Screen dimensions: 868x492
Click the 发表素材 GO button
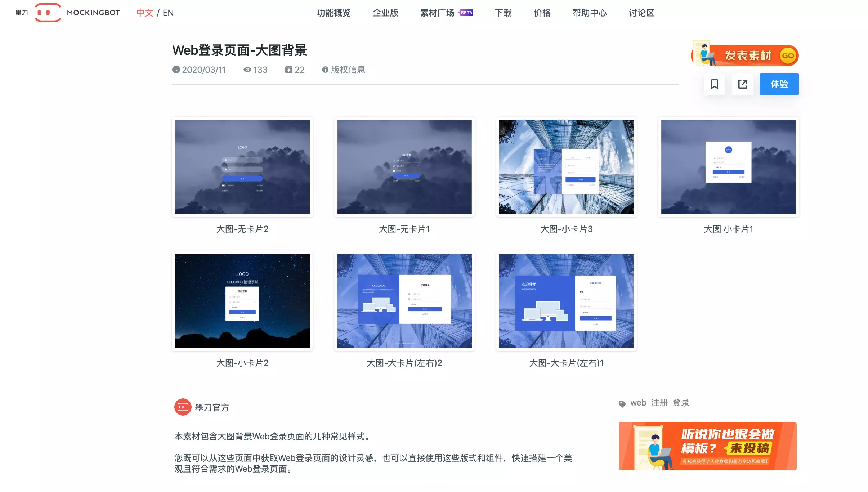coord(747,55)
